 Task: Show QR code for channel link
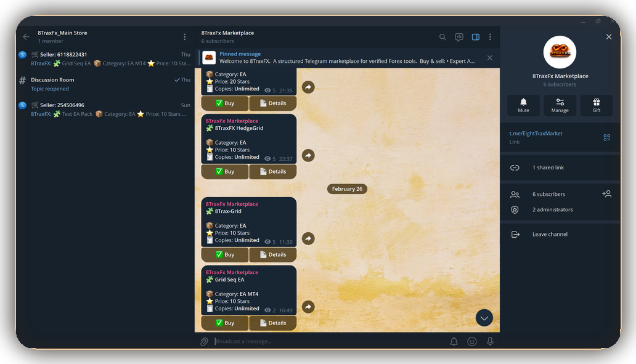606,137
